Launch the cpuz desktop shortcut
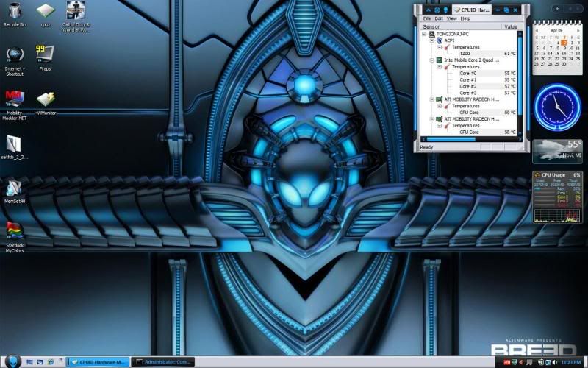588x368 pixels. point(46,14)
